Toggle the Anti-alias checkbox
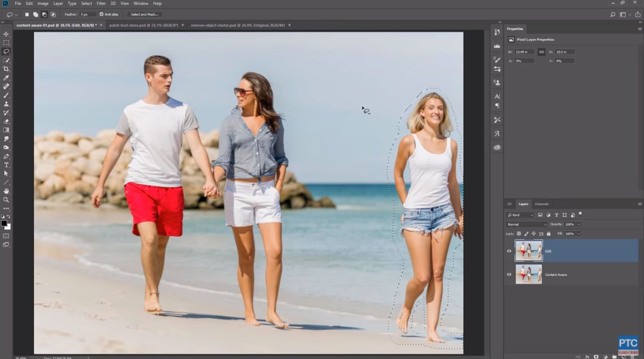 click(101, 15)
